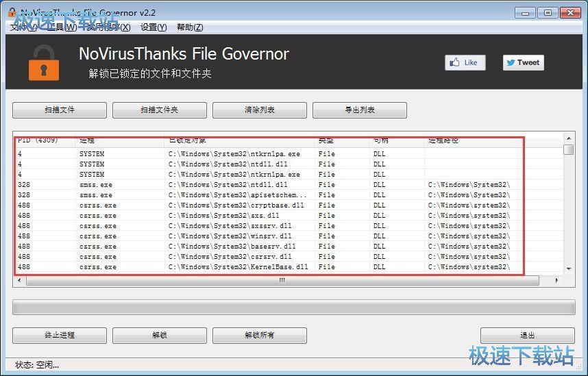The image size is (588, 376).
Task: Click the horizontal scrollbar left arrow
Action: tap(19, 280)
